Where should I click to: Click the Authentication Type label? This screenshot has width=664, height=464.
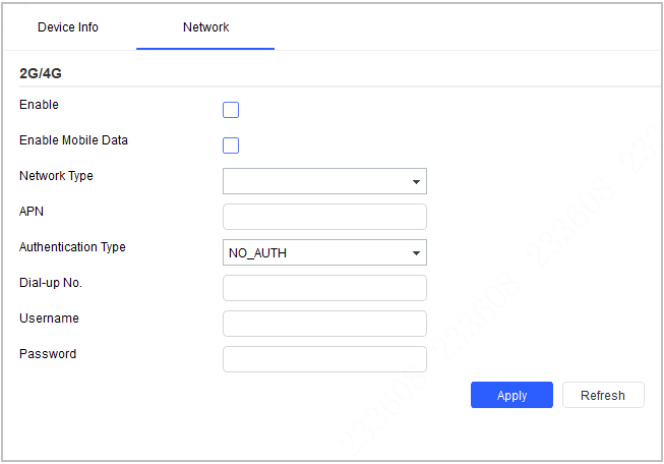[72, 247]
